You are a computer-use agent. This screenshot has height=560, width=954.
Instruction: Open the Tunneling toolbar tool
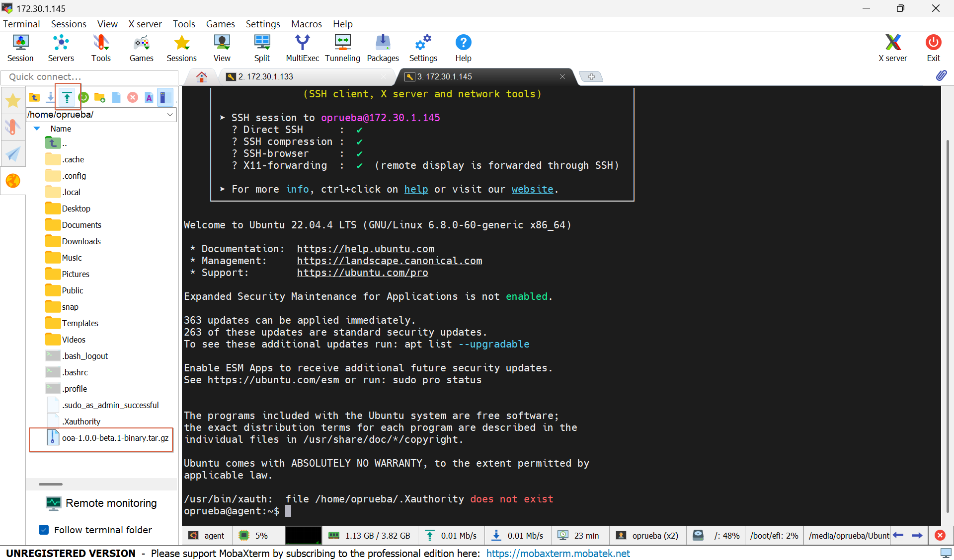point(342,48)
